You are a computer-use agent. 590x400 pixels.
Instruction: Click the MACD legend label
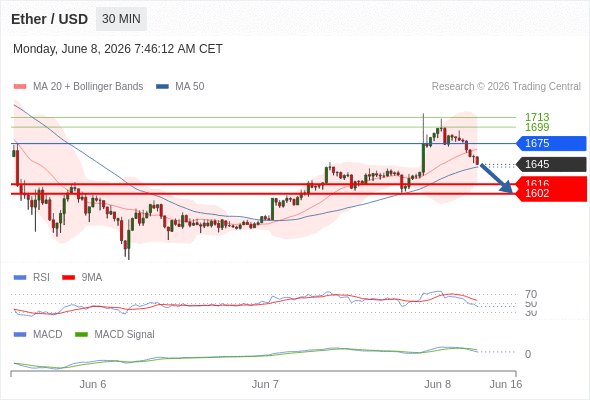(48, 335)
